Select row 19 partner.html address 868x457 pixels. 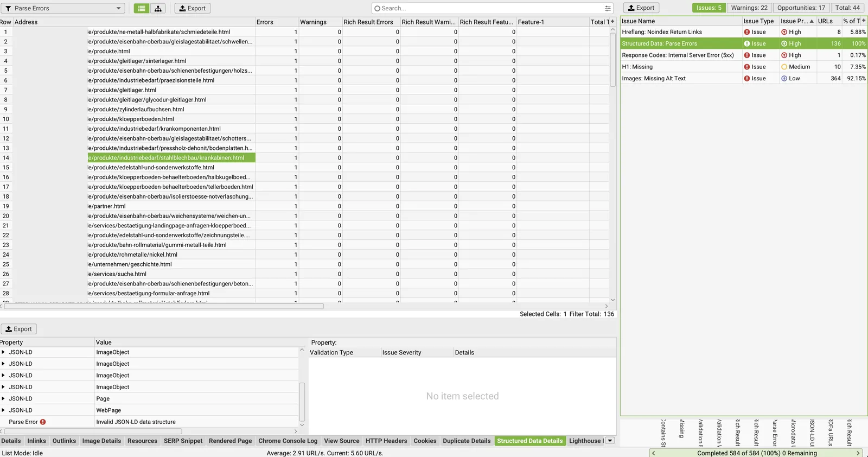coord(134,206)
